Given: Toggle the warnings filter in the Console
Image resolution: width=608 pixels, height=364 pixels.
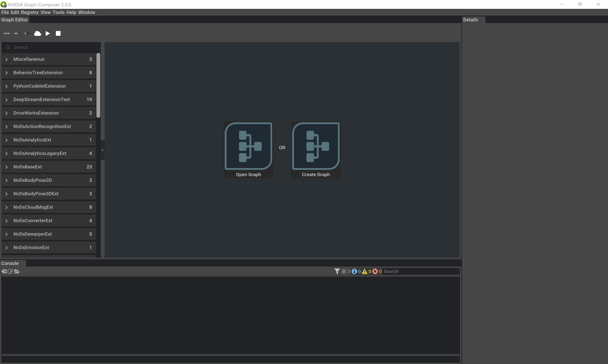Looking at the screenshot, I should tap(365, 271).
